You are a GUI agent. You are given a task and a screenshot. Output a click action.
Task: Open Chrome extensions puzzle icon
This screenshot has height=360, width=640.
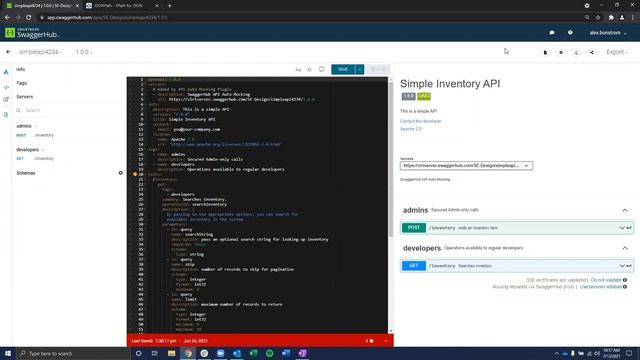pyautogui.click(x=611, y=18)
